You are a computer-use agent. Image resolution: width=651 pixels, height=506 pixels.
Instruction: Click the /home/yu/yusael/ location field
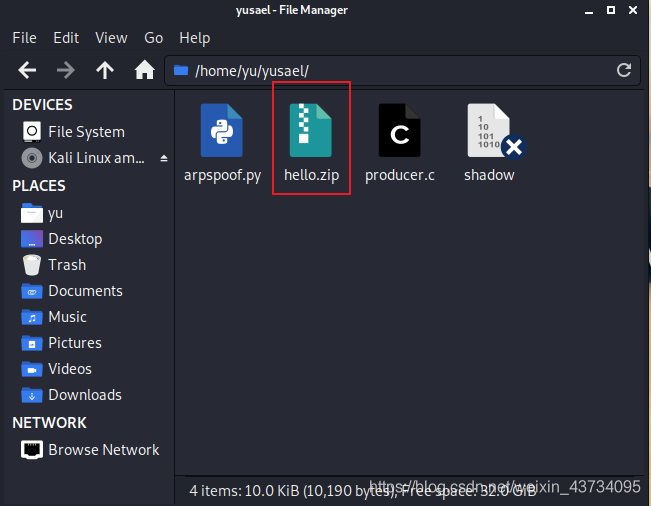(402, 70)
